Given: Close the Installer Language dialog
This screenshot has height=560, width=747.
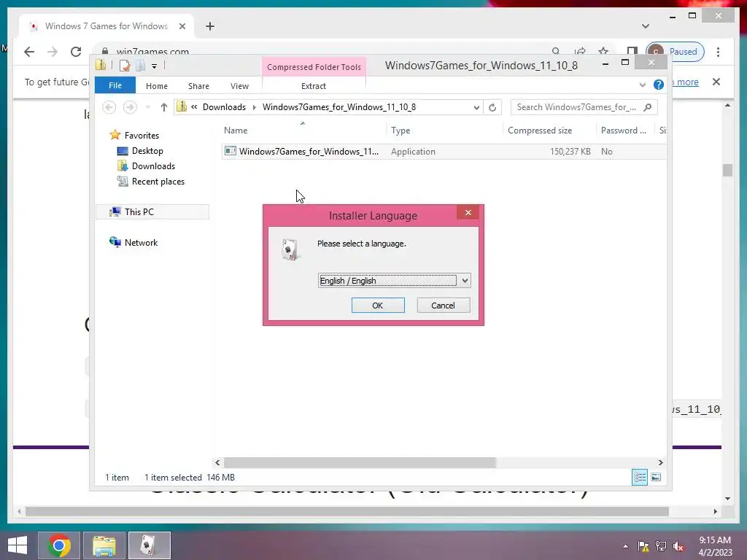Looking at the screenshot, I should click(468, 212).
